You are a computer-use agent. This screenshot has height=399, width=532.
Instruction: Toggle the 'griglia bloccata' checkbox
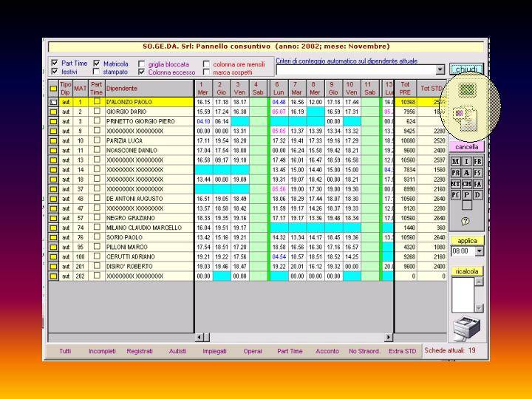142,64
